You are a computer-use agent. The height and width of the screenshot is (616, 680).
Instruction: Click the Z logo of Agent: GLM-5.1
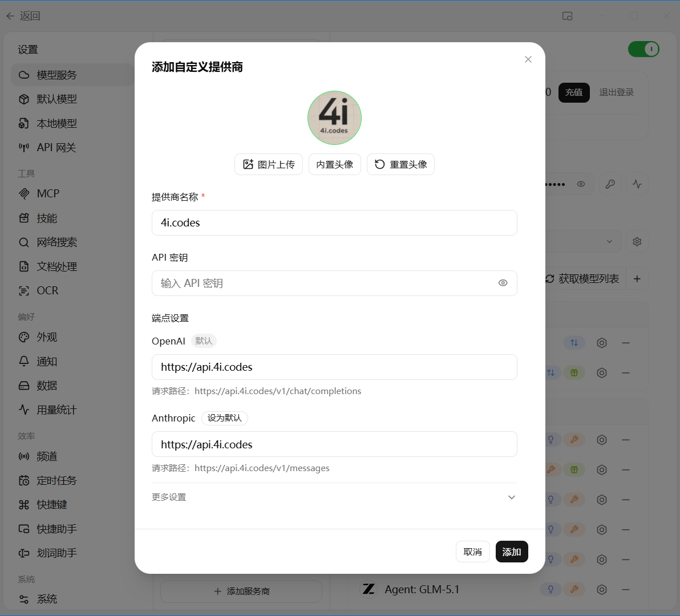369,589
